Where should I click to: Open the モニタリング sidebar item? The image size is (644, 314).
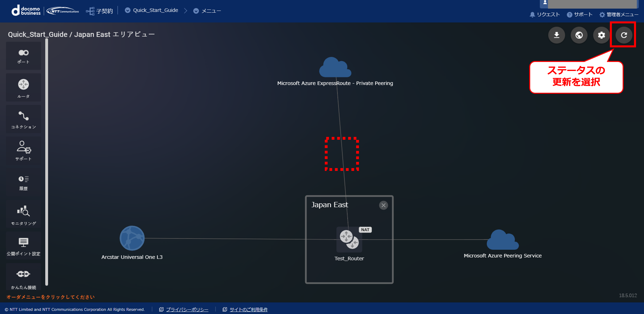(24, 214)
